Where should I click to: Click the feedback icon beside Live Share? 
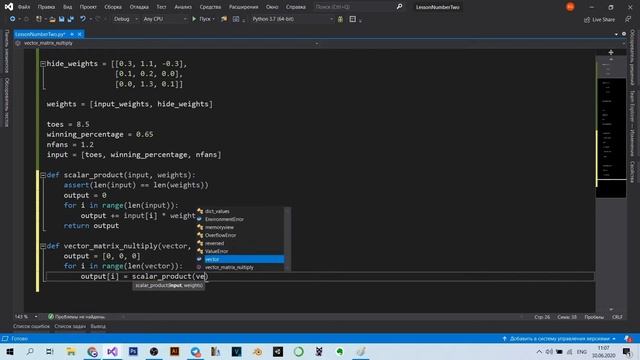click(628, 19)
